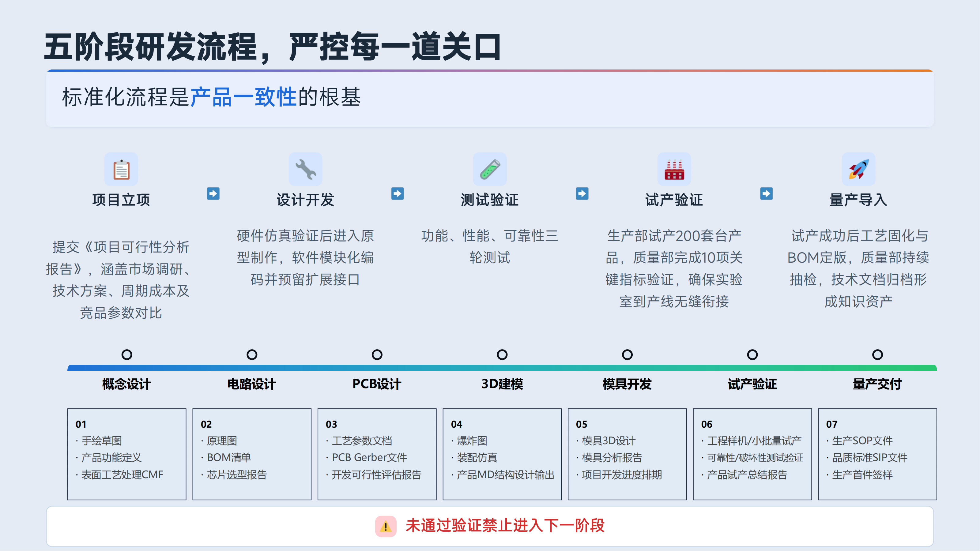Click the 3D建模 timeline label
This screenshot has height=551, width=980.
coord(502,384)
